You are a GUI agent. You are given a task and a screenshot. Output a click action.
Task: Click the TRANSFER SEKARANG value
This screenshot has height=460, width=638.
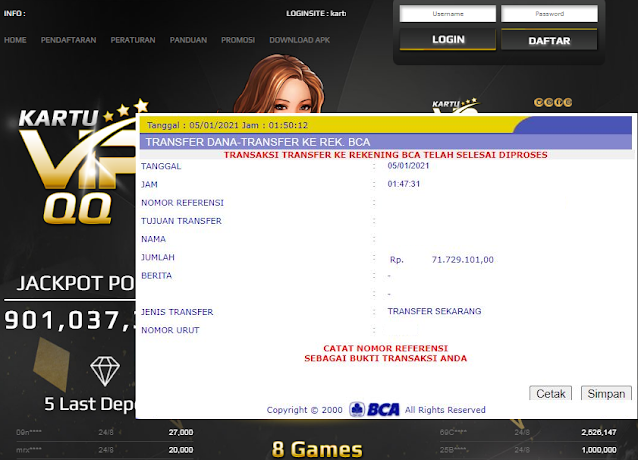[434, 311]
